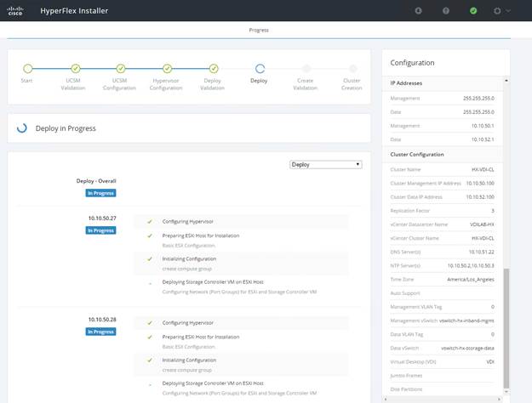This screenshot has width=532, height=403.
Task: Click checkmark beside Preparing ESXi Host for 10.10.50.27
Action: coord(150,236)
